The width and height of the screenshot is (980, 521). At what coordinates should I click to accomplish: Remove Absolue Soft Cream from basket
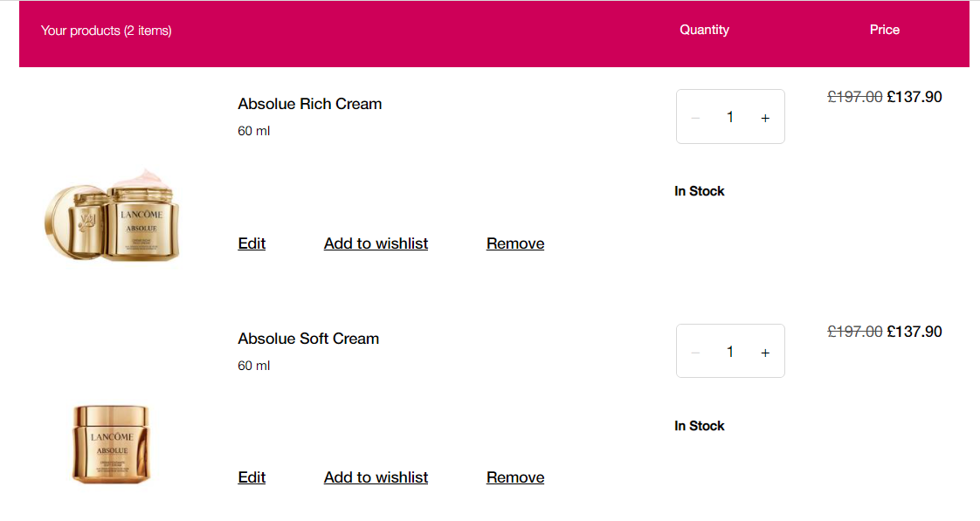(x=515, y=477)
